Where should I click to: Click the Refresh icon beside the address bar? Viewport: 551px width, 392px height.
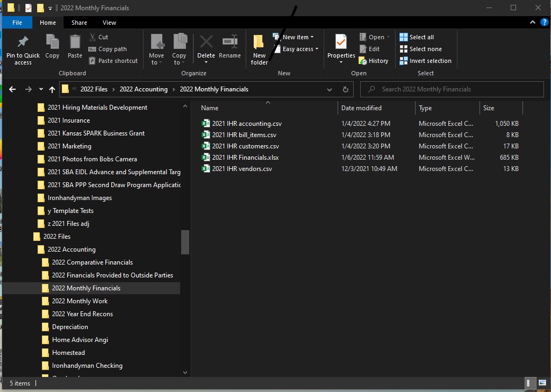tap(346, 89)
